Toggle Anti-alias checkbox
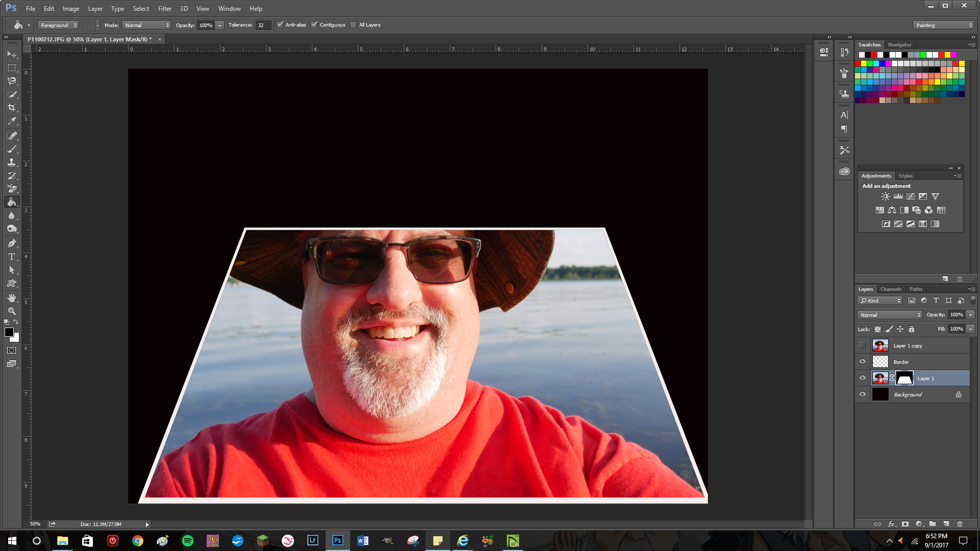 tap(280, 25)
